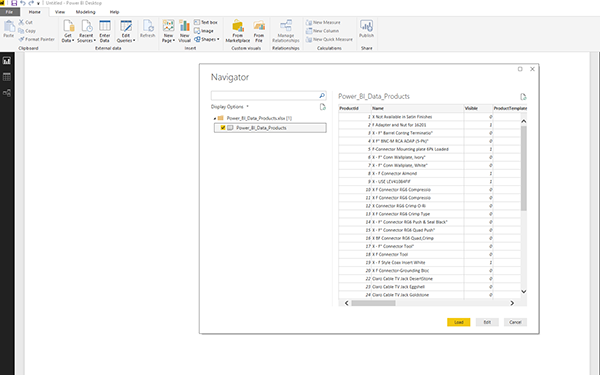Open the Recent Sources dropdown
Image resolution: width=600 pixels, height=375 pixels.
tap(86, 31)
